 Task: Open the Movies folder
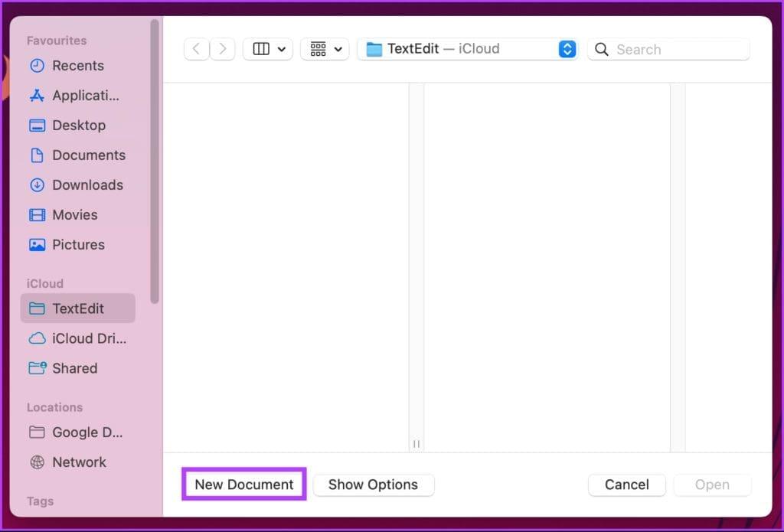(77, 214)
